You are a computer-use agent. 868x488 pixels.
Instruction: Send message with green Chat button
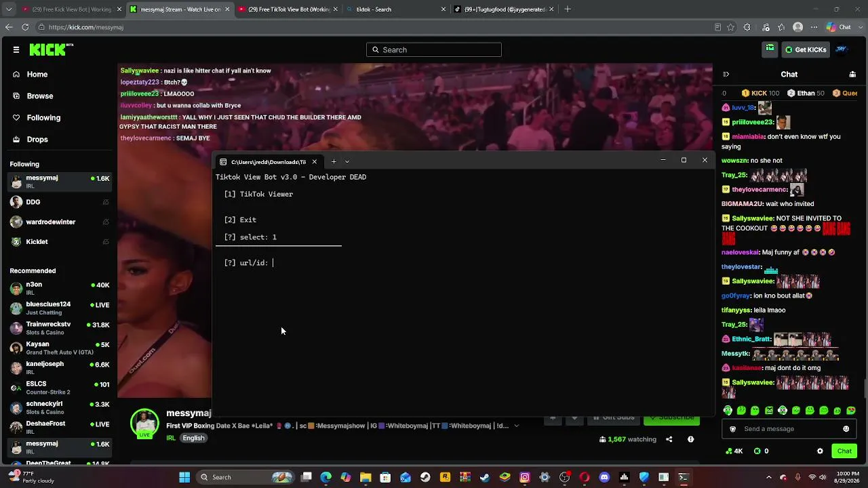(844, 451)
